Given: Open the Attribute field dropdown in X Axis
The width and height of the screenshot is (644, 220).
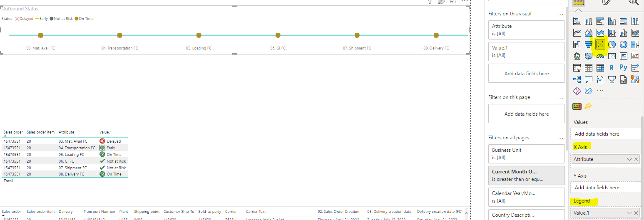Looking at the screenshot, I should click(629, 159).
